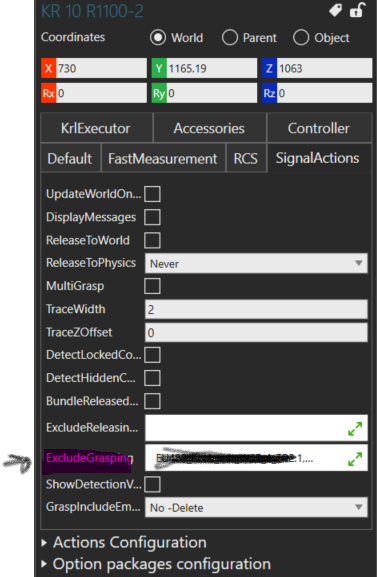Tick the DisplayMessages checkbox
This screenshot has width=377, height=577.
(x=152, y=217)
